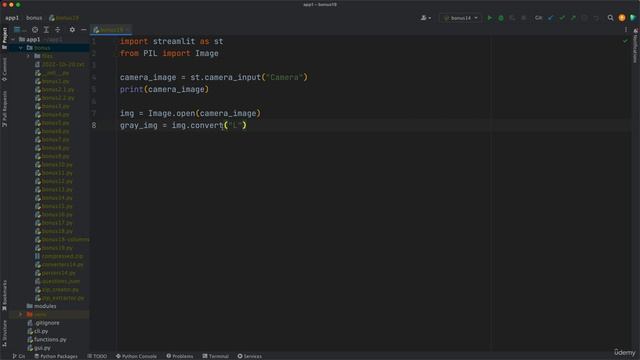
Task: Select the modules folder in project tree
Action: pos(45,306)
